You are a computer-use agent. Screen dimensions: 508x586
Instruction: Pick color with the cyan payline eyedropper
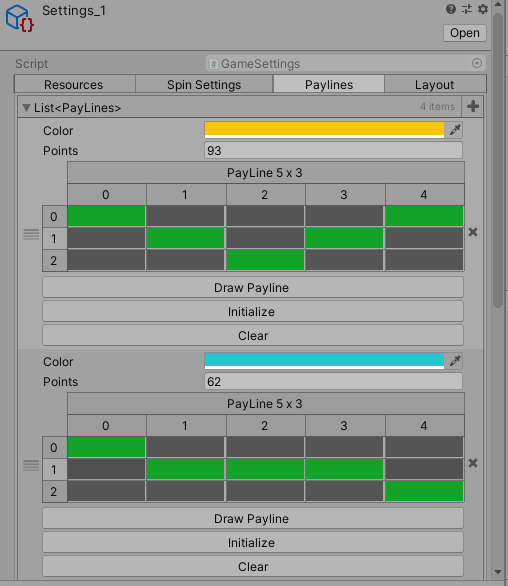click(455, 361)
